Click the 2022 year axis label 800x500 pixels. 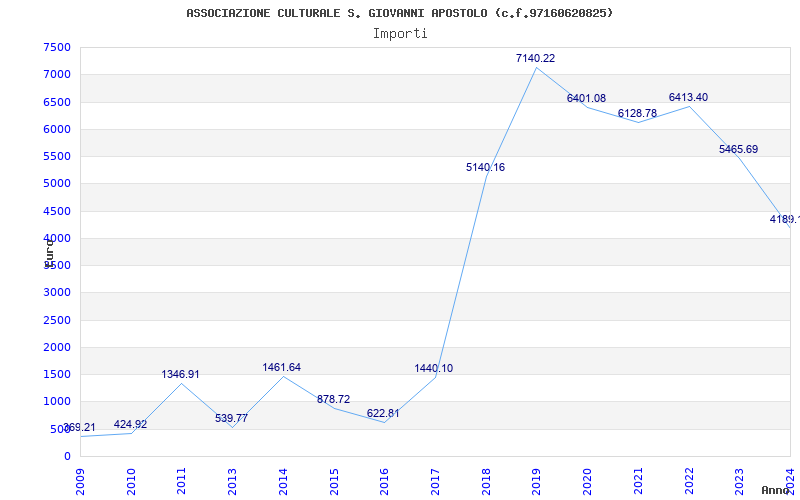tap(688, 481)
